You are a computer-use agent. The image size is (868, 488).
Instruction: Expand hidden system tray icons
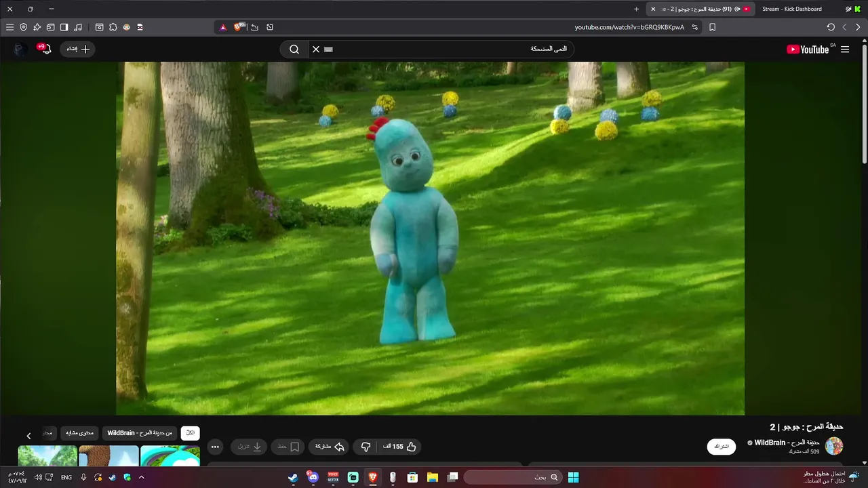click(x=141, y=477)
